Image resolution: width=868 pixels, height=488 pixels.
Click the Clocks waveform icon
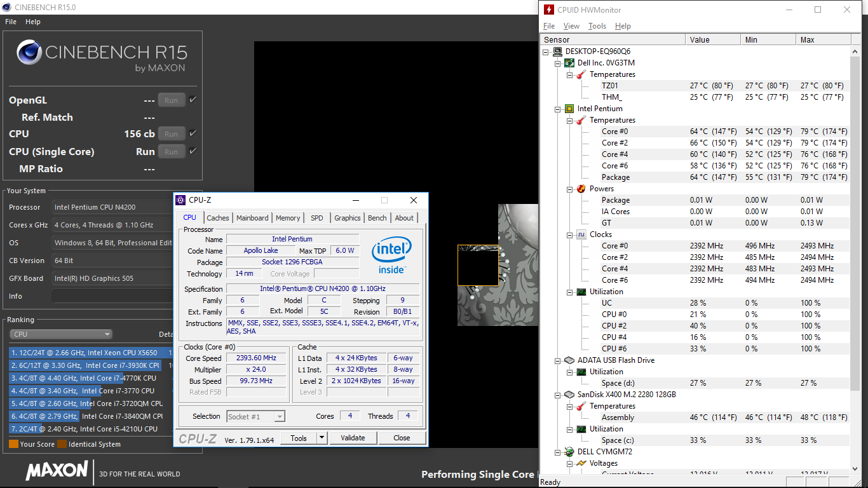(582, 234)
